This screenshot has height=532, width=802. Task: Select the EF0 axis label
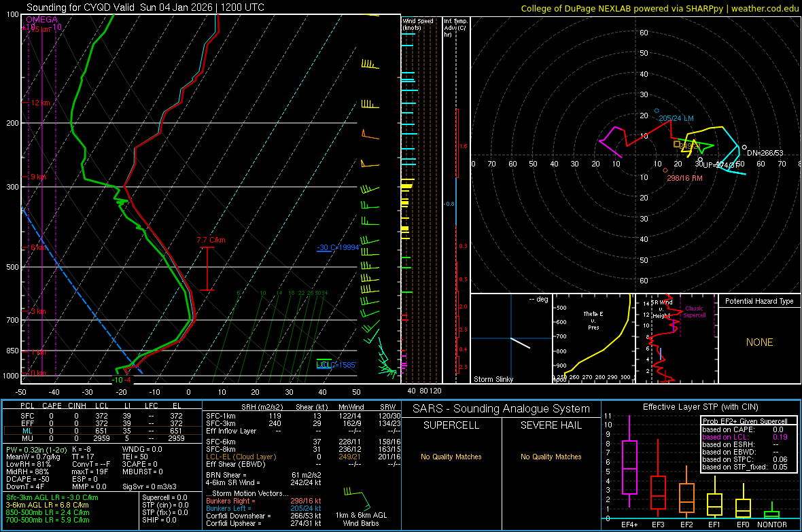tap(743, 525)
